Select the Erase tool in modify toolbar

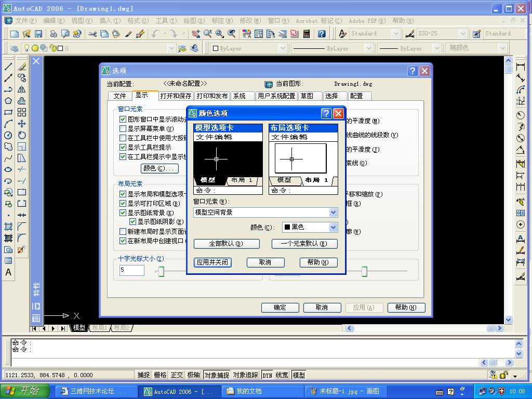click(22, 66)
